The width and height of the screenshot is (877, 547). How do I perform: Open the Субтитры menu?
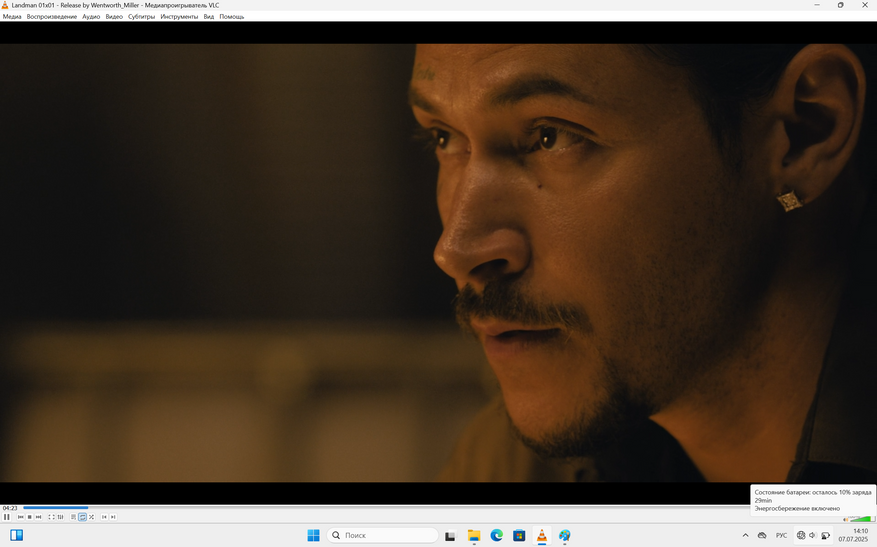coord(141,17)
